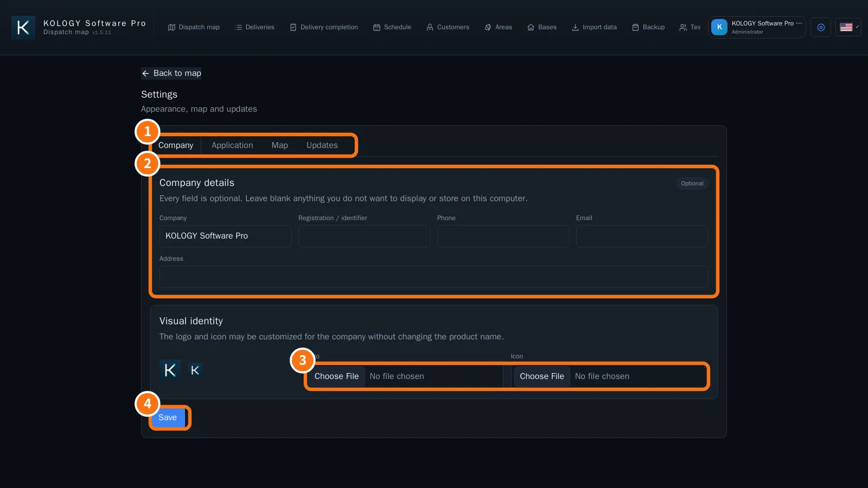
Task: Open the US flag language selector
Action: (848, 27)
